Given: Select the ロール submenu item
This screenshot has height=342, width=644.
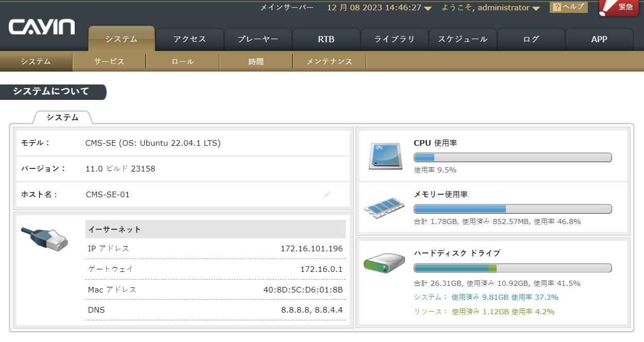Looking at the screenshot, I should coord(183,61).
